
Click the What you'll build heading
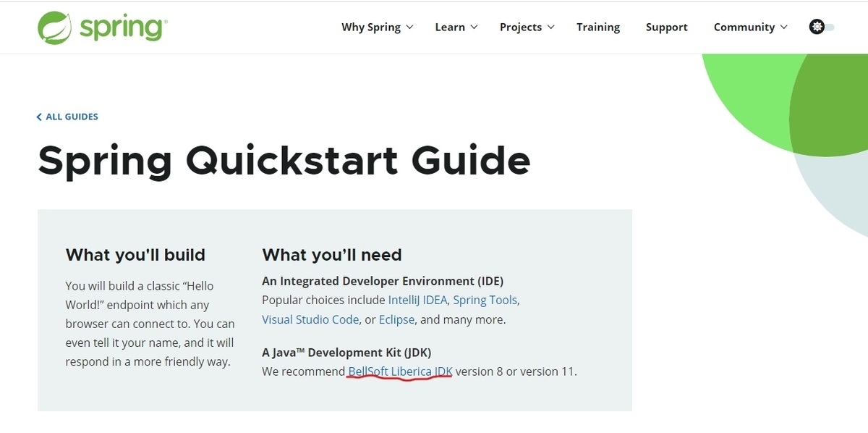(135, 255)
